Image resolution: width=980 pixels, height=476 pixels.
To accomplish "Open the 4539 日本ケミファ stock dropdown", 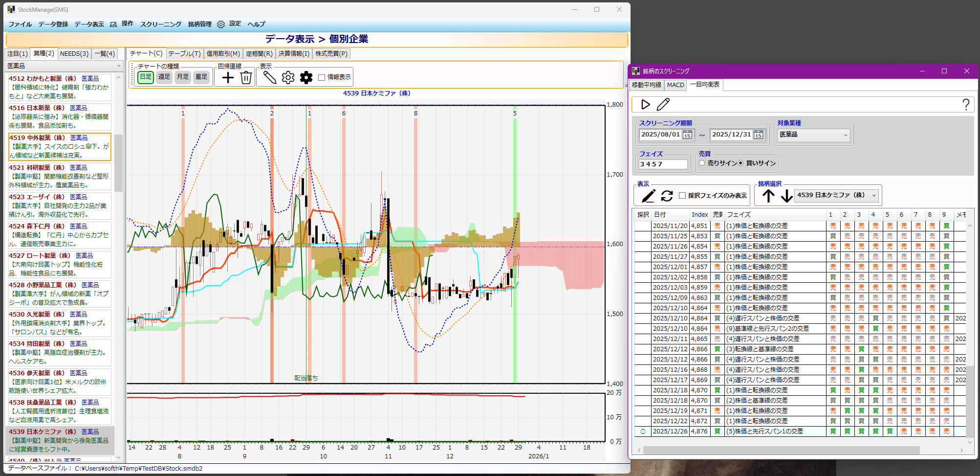I will pyautogui.click(x=874, y=195).
